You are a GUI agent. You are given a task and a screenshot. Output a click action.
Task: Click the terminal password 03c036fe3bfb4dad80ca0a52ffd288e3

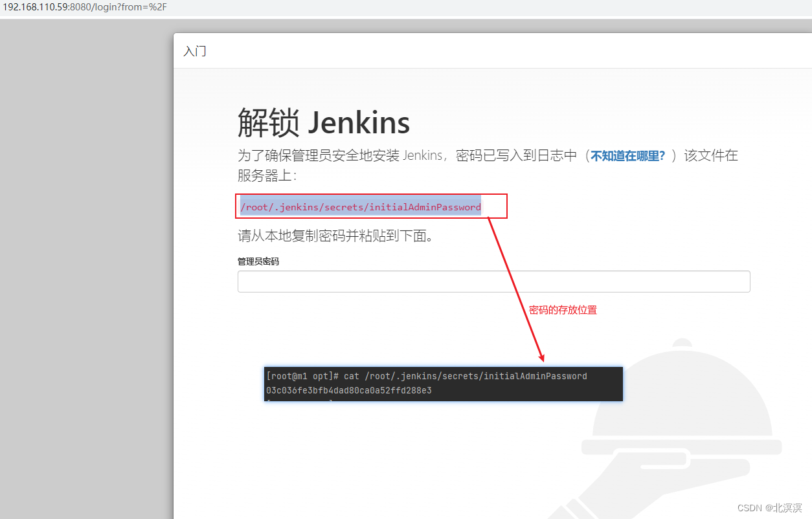(x=349, y=391)
